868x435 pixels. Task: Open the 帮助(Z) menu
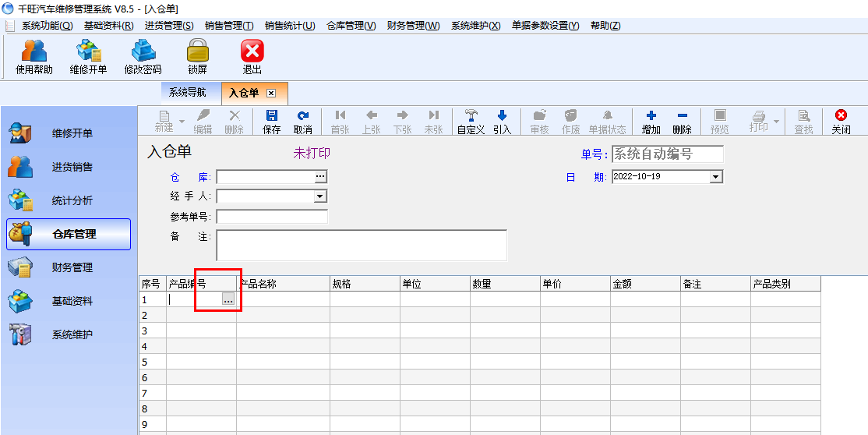pos(605,26)
